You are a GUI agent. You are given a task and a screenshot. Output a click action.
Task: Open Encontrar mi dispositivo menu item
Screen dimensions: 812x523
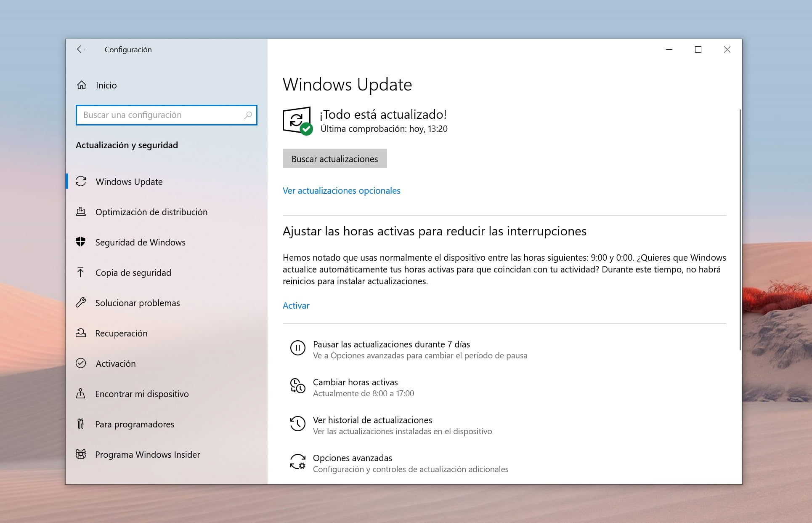pyautogui.click(x=143, y=393)
